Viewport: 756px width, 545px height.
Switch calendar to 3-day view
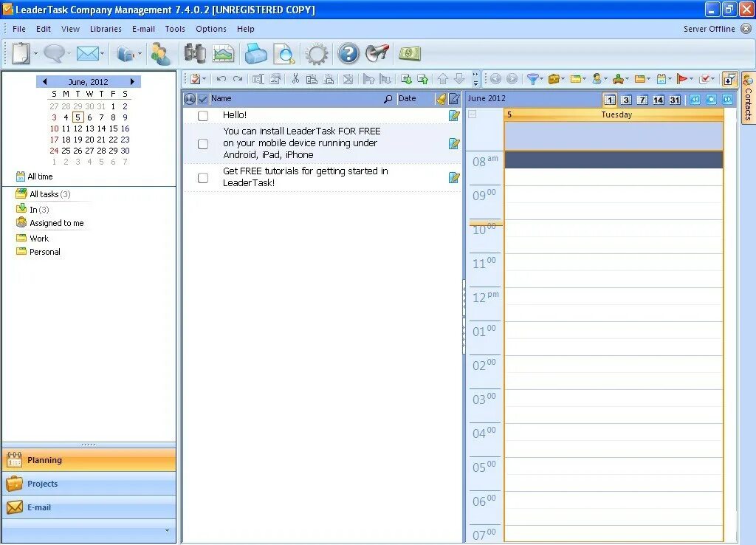626,100
